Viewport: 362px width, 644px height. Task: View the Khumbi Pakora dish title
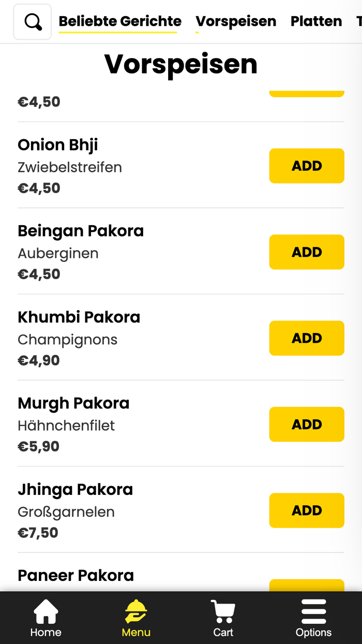click(x=79, y=317)
